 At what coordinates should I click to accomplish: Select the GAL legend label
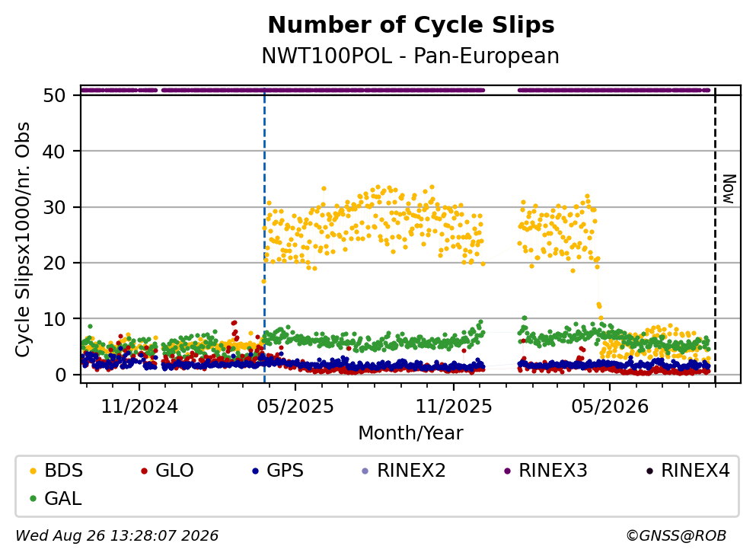pyautogui.click(x=62, y=499)
